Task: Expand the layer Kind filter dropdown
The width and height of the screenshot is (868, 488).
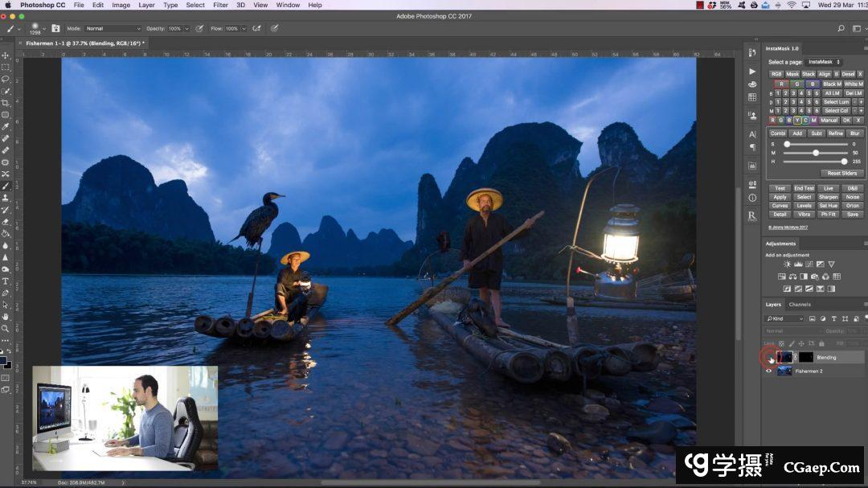Action: pos(784,318)
